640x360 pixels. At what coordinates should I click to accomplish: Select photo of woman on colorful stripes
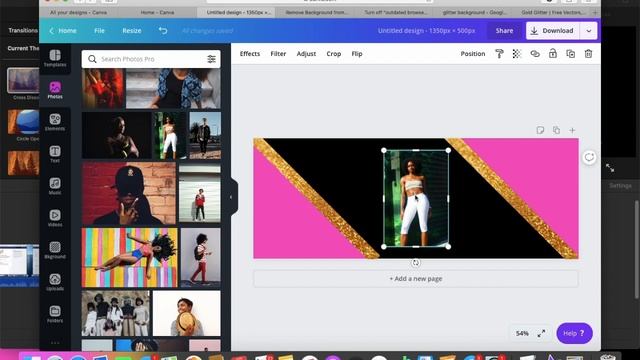(x=130, y=258)
